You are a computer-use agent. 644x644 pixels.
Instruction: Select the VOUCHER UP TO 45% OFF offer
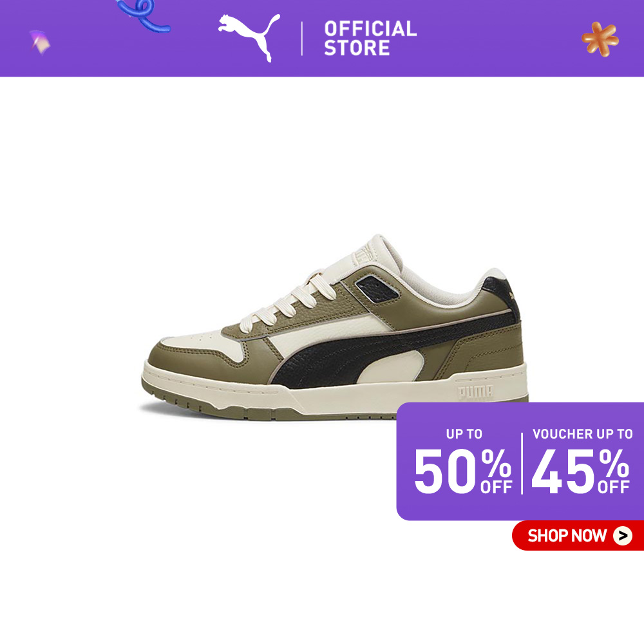click(581, 462)
